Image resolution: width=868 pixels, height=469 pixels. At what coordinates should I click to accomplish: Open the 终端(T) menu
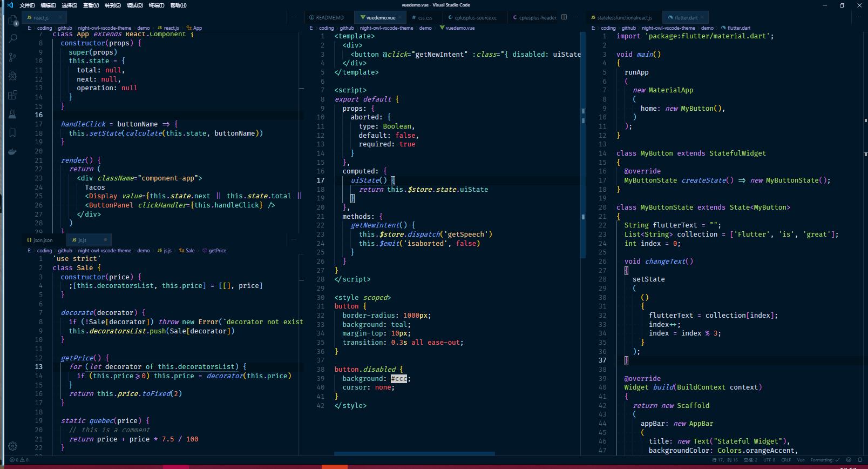coord(157,5)
